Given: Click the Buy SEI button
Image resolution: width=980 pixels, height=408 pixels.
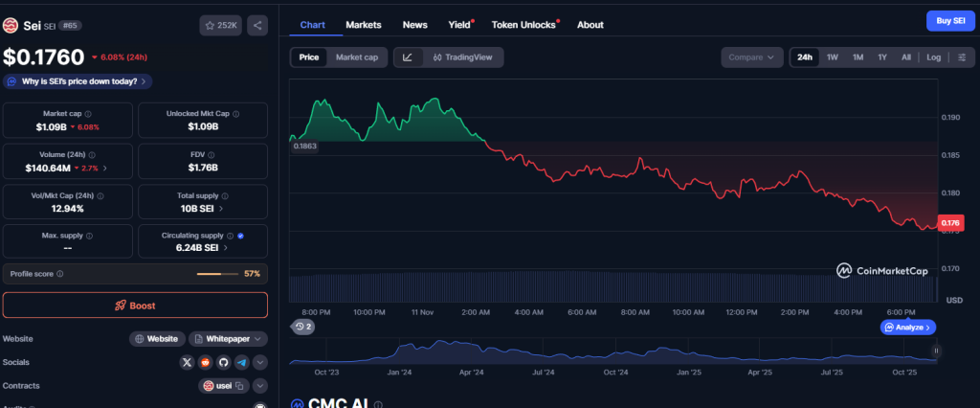Looking at the screenshot, I should (949, 21).
